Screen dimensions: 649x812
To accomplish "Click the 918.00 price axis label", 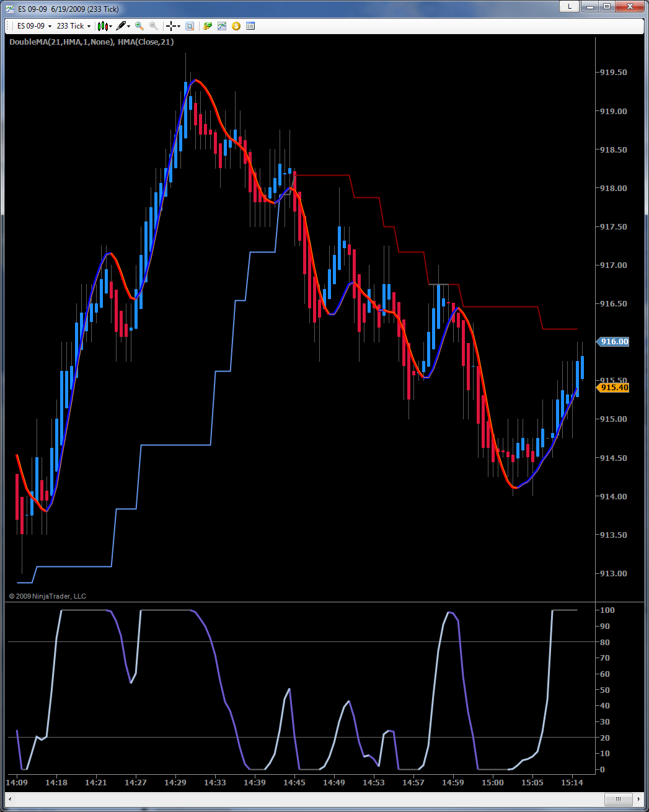I will 614,189.
